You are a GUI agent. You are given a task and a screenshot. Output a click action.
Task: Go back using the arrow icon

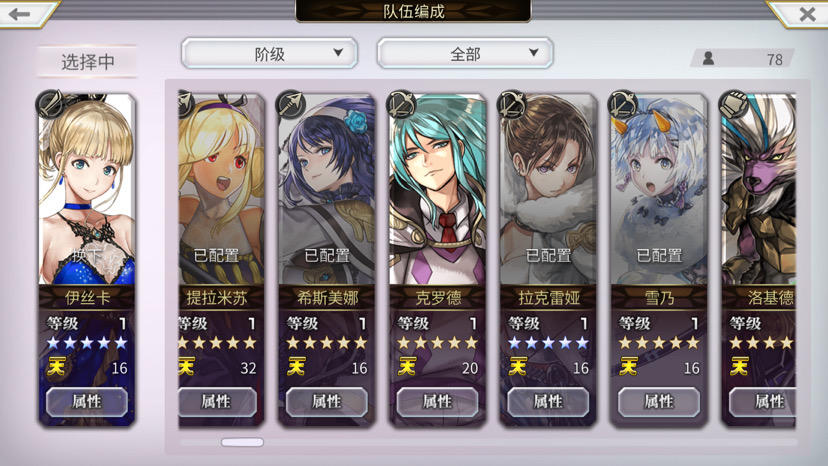point(20,14)
